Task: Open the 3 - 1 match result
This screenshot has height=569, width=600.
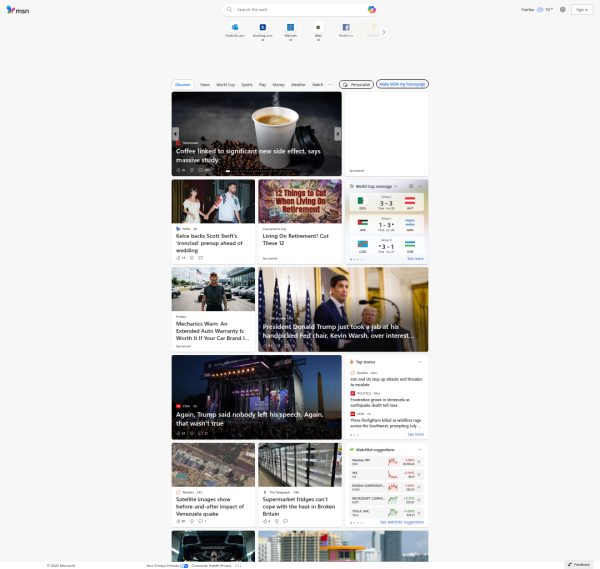Action: point(386,245)
